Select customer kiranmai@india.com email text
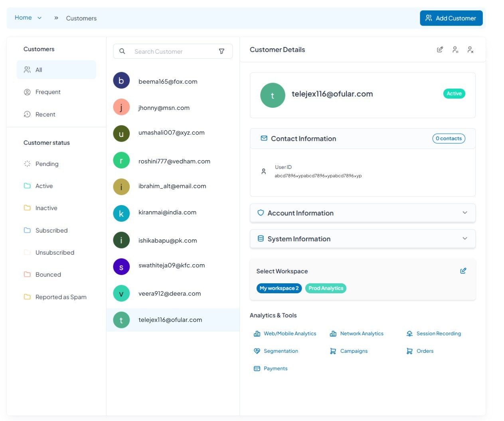The image size is (504, 421). pyautogui.click(x=167, y=212)
